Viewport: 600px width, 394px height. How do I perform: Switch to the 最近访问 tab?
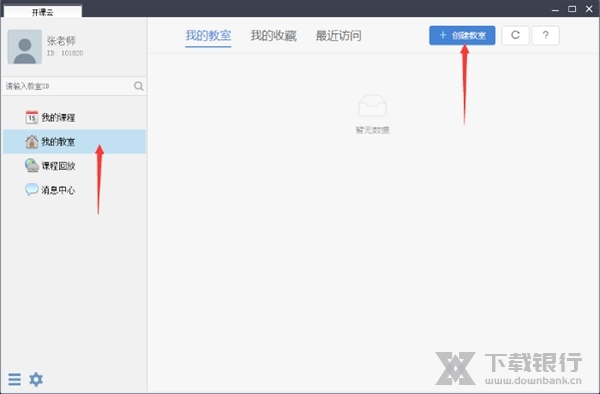pyautogui.click(x=338, y=36)
